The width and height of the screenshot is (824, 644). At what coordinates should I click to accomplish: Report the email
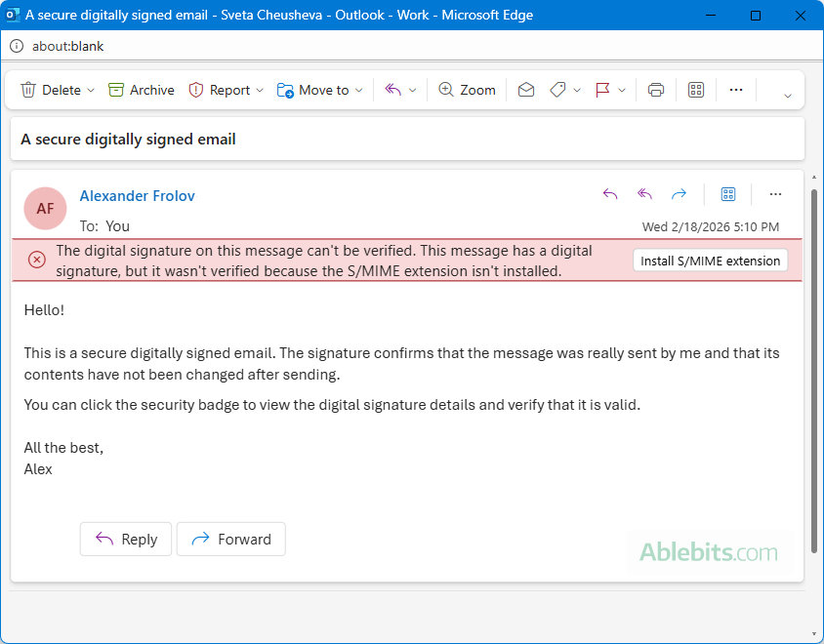226,89
